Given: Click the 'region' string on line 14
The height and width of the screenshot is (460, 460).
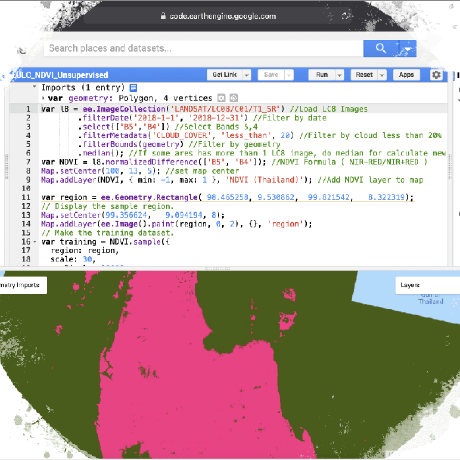Looking at the screenshot, I should pos(284,224).
